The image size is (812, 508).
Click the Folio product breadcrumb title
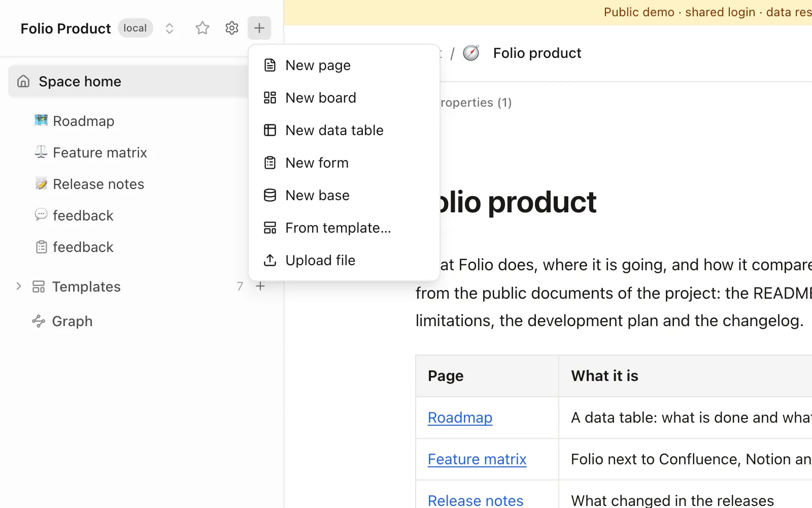[537, 53]
